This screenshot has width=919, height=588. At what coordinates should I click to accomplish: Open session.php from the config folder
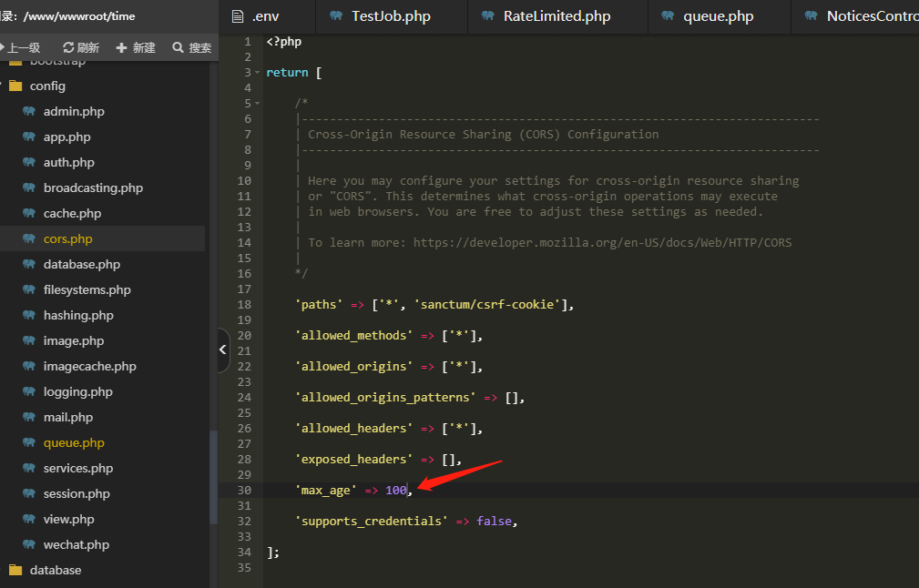[x=77, y=494]
